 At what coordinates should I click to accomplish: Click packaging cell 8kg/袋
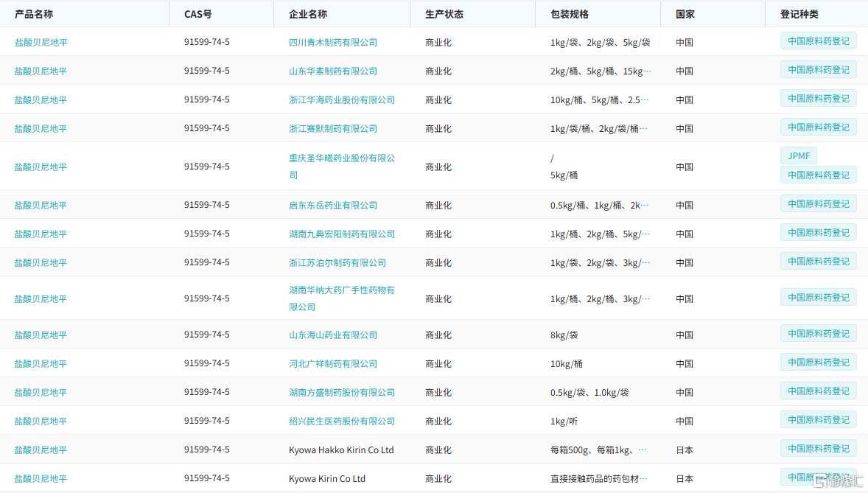(x=564, y=335)
